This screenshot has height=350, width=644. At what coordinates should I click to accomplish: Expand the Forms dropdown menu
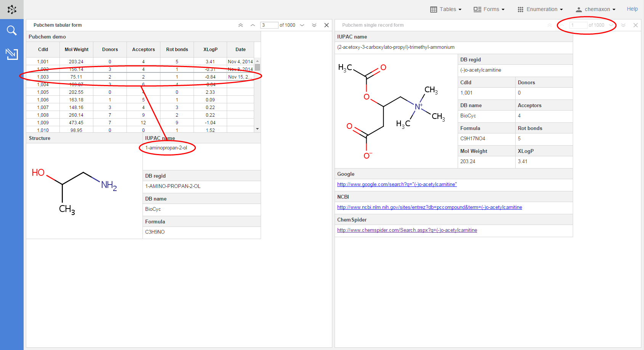click(489, 9)
